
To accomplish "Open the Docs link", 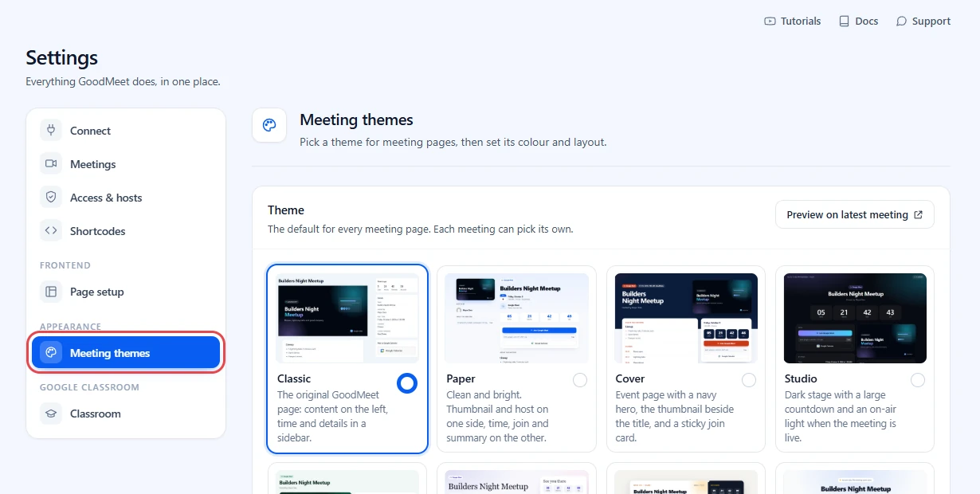I will pyautogui.click(x=858, y=22).
